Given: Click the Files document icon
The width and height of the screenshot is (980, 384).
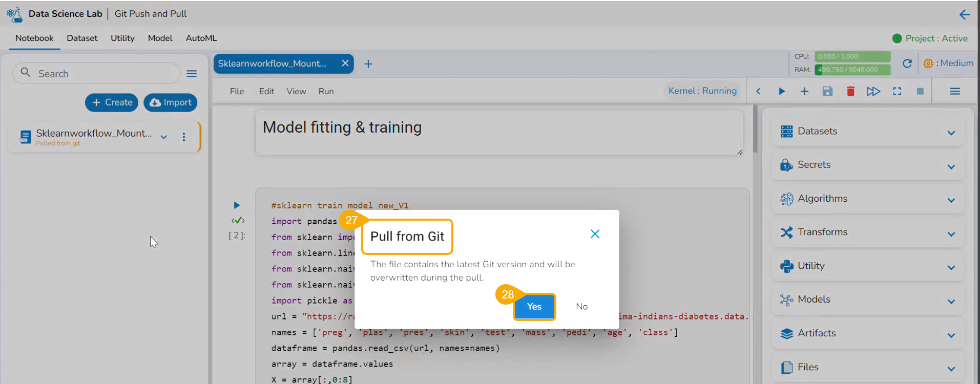Looking at the screenshot, I should [x=786, y=368].
